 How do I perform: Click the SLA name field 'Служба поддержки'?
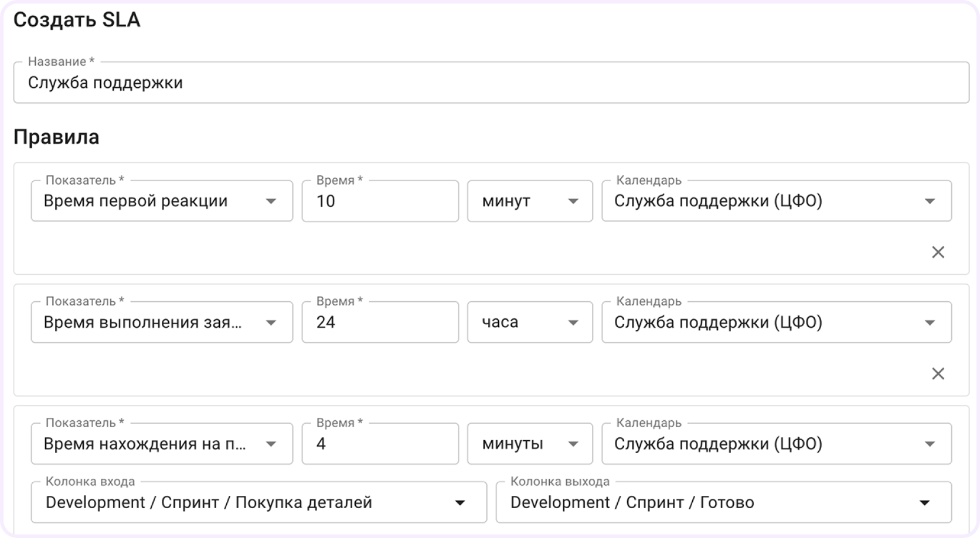(490, 83)
